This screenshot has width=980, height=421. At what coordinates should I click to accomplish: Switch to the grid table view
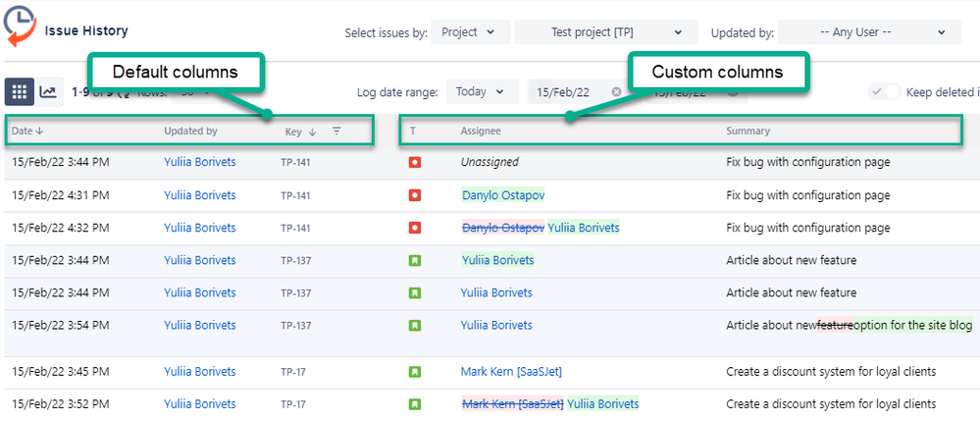pos(20,92)
